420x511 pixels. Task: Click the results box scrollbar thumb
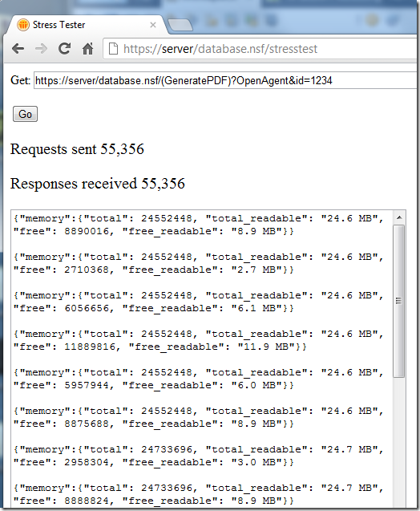(398, 301)
